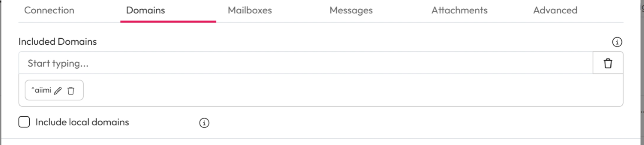644x145 pixels.
Task: Select the Domains tab
Action: 145,10
